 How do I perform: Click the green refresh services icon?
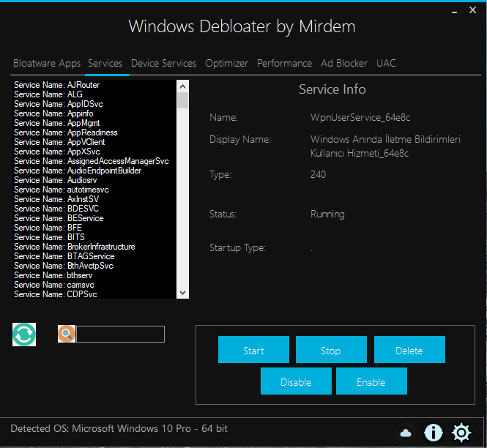pos(24,335)
